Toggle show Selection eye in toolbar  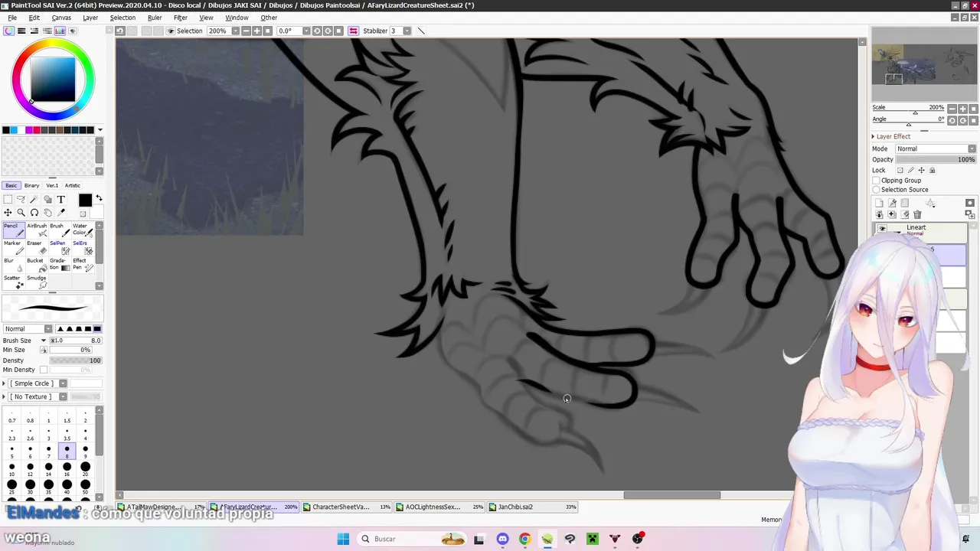(171, 31)
